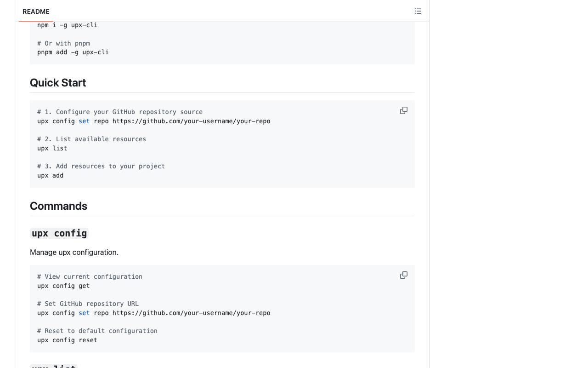588x368 pixels.
Task: Click the 'upx list' command line
Action: click(52, 148)
